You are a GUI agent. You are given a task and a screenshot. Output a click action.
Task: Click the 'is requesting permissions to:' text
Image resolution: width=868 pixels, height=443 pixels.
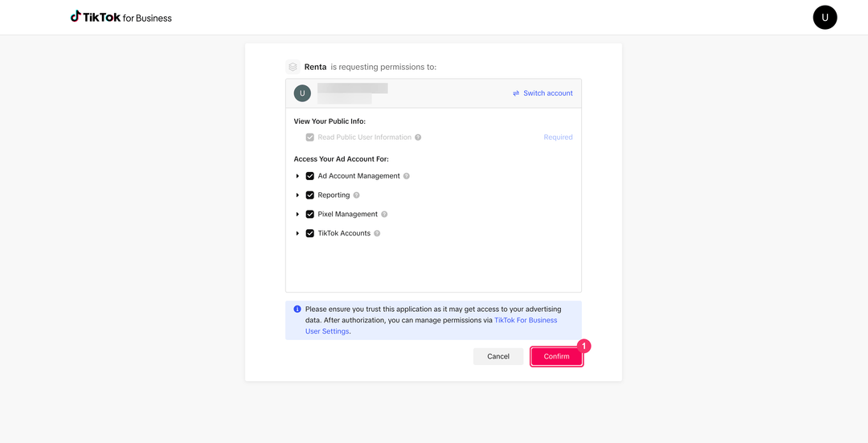tap(383, 67)
